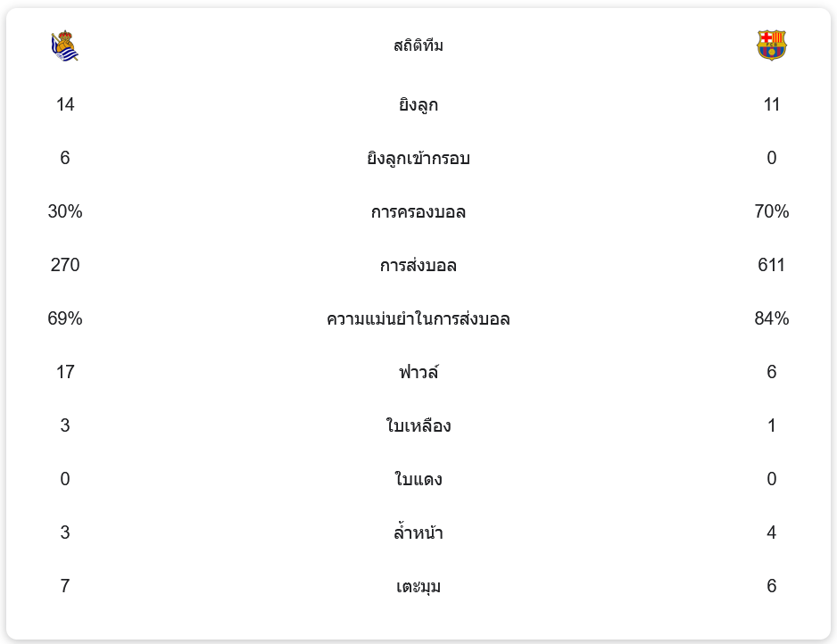The height and width of the screenshot is (644, 837).
Task: Click the "ยิงลูกเข้ากรอบ" row label
Action: (x=418, y=159)
